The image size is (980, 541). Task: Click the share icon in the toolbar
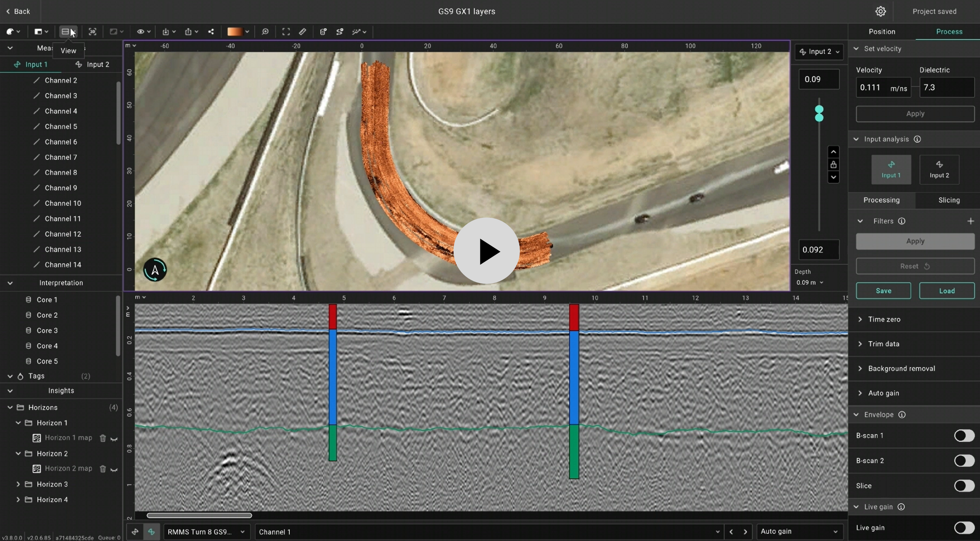tap(211, 32)
